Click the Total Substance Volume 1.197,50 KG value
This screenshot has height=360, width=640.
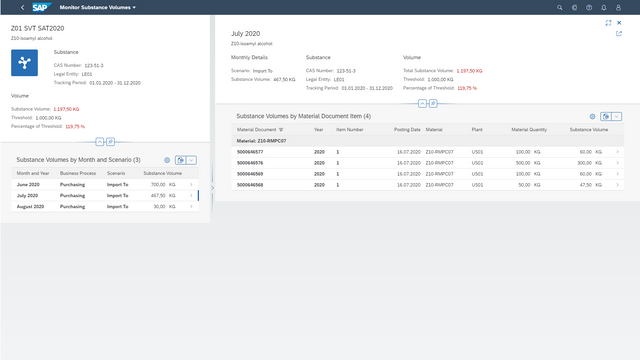click(469, 71)
